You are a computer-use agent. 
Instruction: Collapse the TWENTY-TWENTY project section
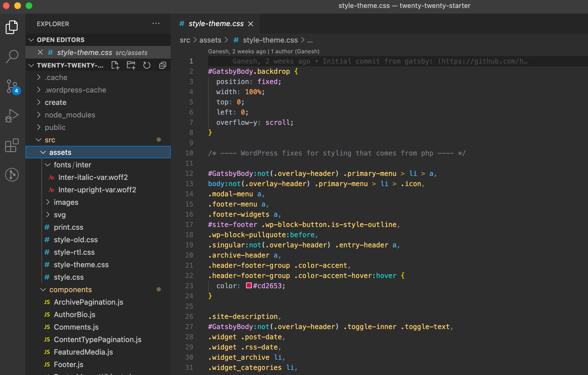coord(31,65)
